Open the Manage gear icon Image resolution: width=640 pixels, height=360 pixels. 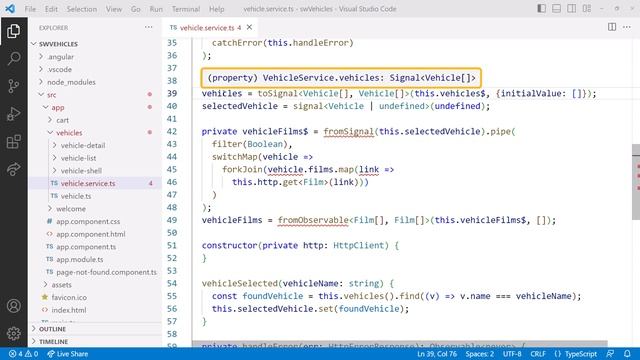(13, 333)
